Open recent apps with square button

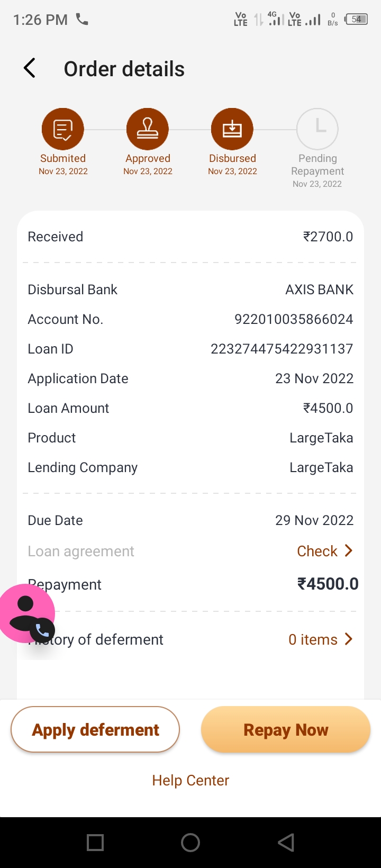[95, 843]
